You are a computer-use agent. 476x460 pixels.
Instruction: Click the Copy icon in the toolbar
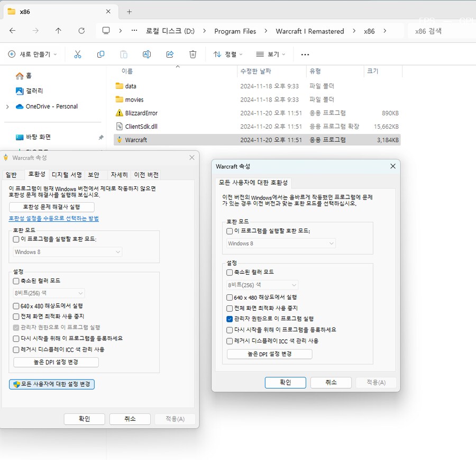point(100,53)
